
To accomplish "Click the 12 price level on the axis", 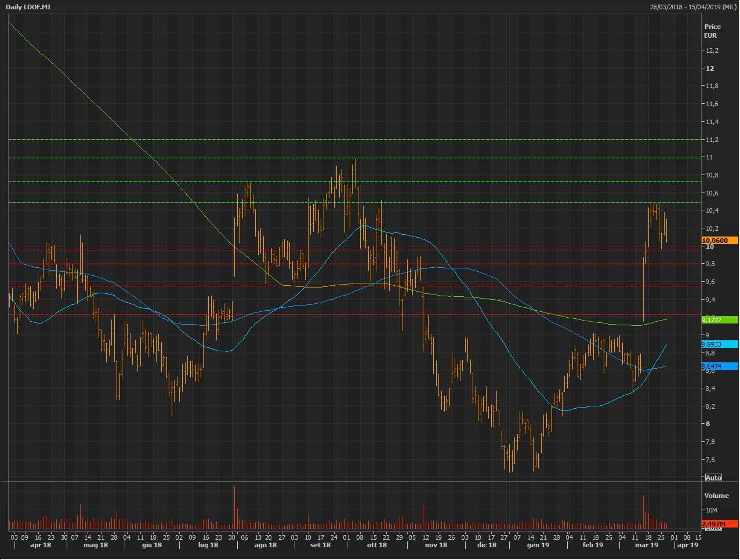I will 710,68.
